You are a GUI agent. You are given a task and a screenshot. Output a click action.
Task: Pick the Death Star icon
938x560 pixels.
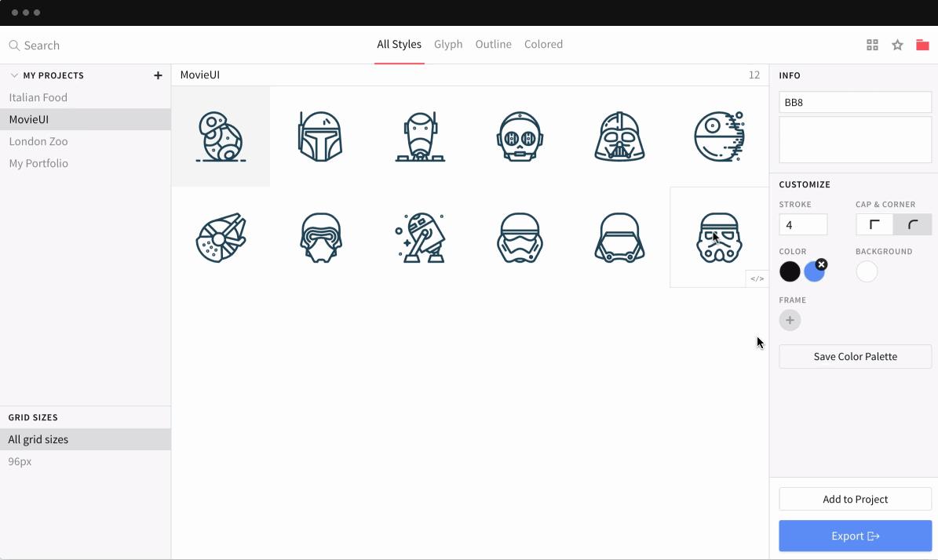719,136
